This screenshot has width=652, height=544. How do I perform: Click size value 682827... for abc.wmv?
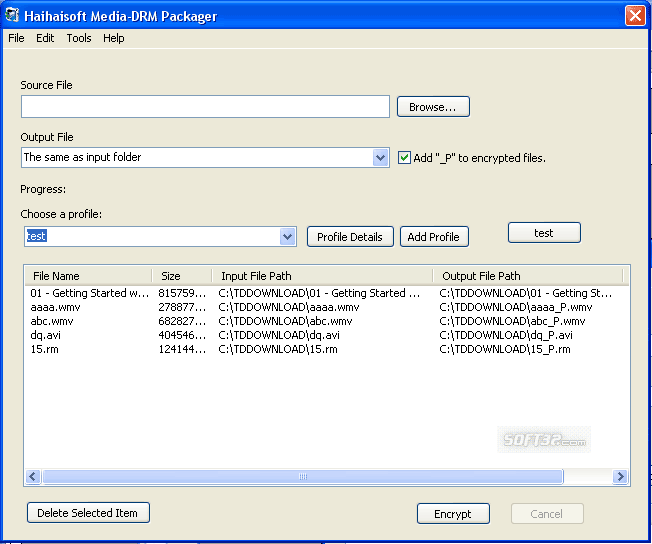pyautogui.click(x=182, y=321)
